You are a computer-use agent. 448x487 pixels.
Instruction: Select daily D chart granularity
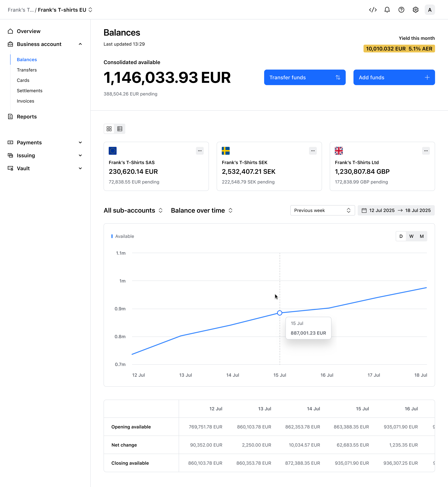[401, 236]
